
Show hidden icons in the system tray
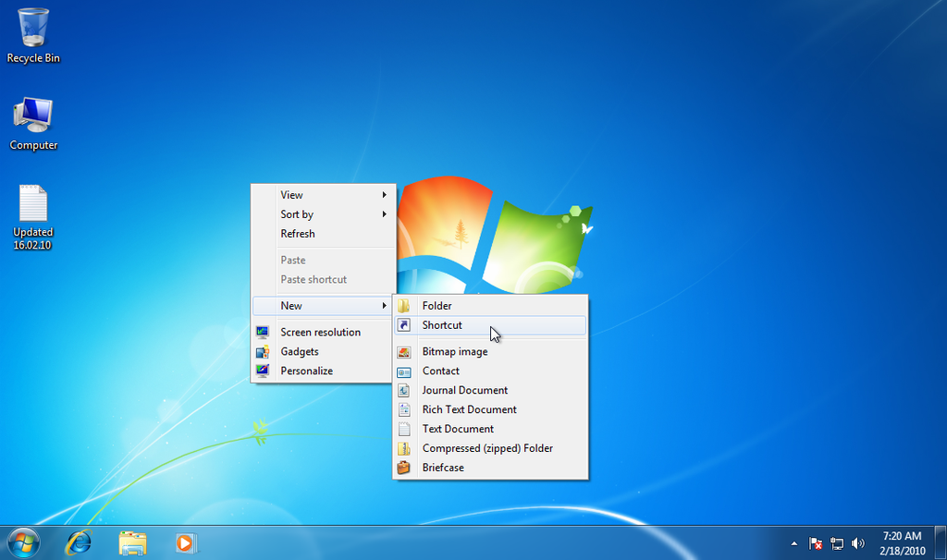tap(793, 543)
